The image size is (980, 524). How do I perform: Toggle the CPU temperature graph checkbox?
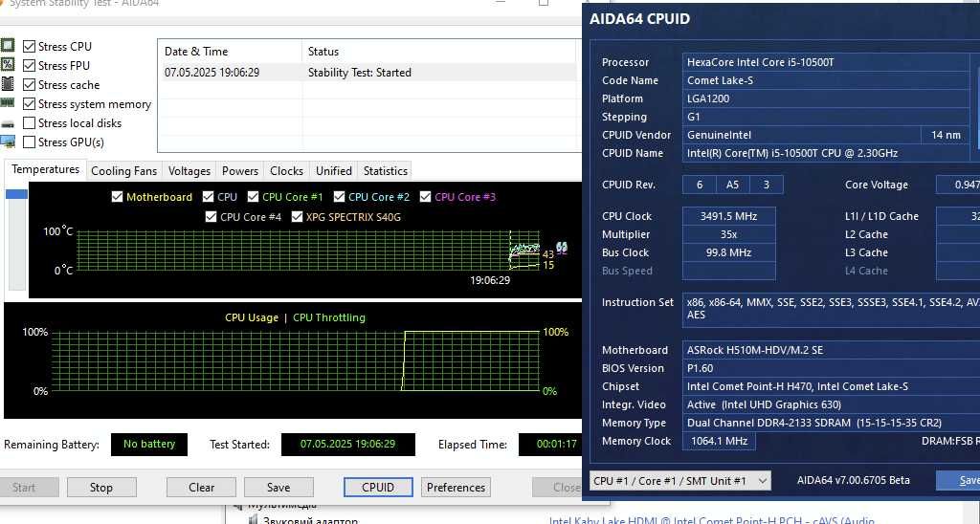click(208, 197)
